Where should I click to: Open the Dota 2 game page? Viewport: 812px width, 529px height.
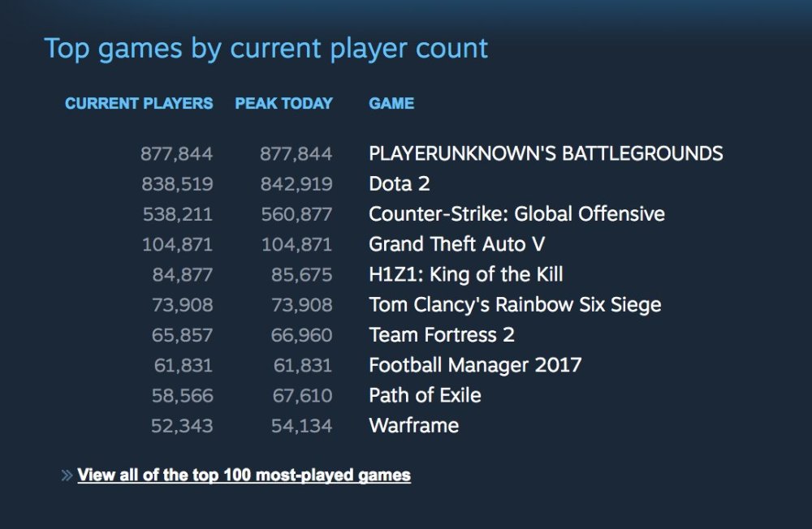pos(400,184)
